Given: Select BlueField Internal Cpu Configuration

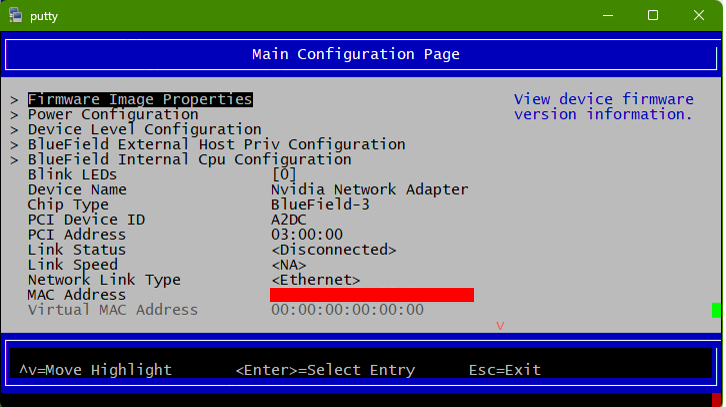Looking at the screenshot, I should click(189, 159).
